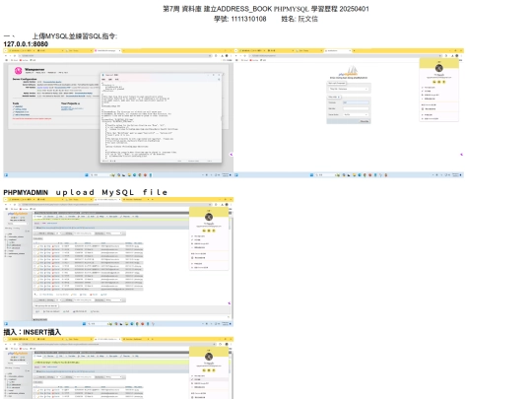Click the profile avatar in upload MySQL screenshot
This screenshot has height=399, width=532.
pos(209,217)
